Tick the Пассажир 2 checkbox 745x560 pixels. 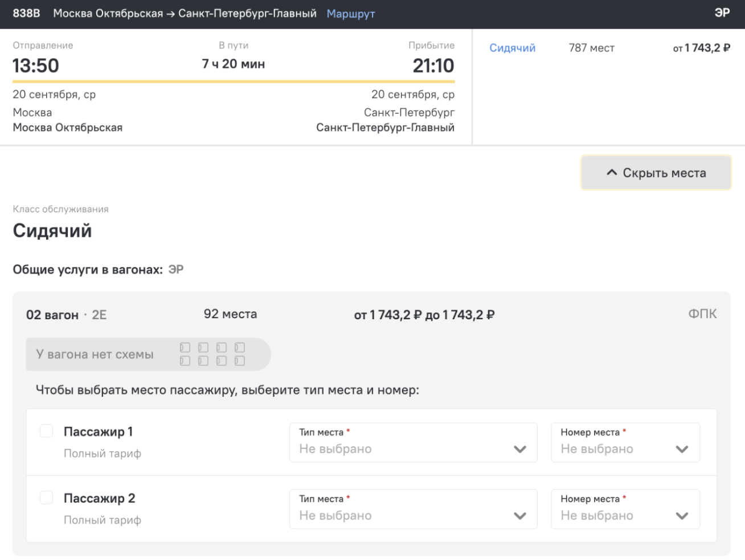pos(47,497)
